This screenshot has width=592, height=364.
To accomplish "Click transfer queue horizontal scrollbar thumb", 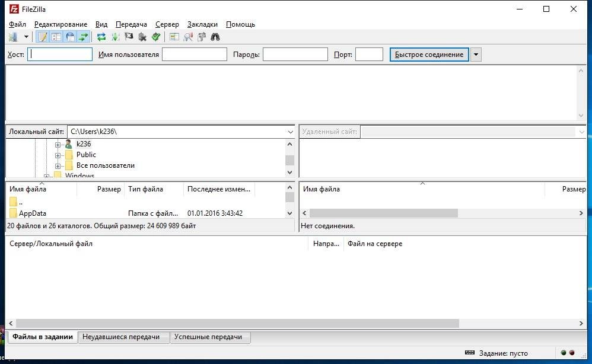I will [x=237, y=323].
